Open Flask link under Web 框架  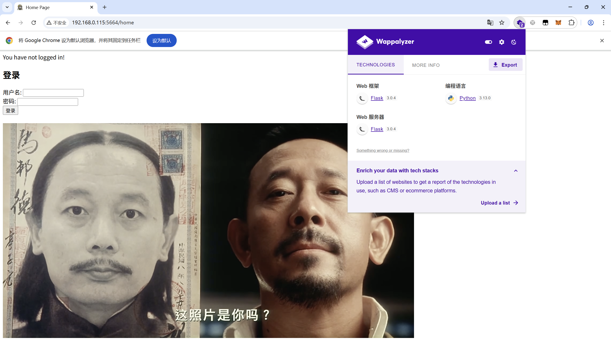[377, 98]
